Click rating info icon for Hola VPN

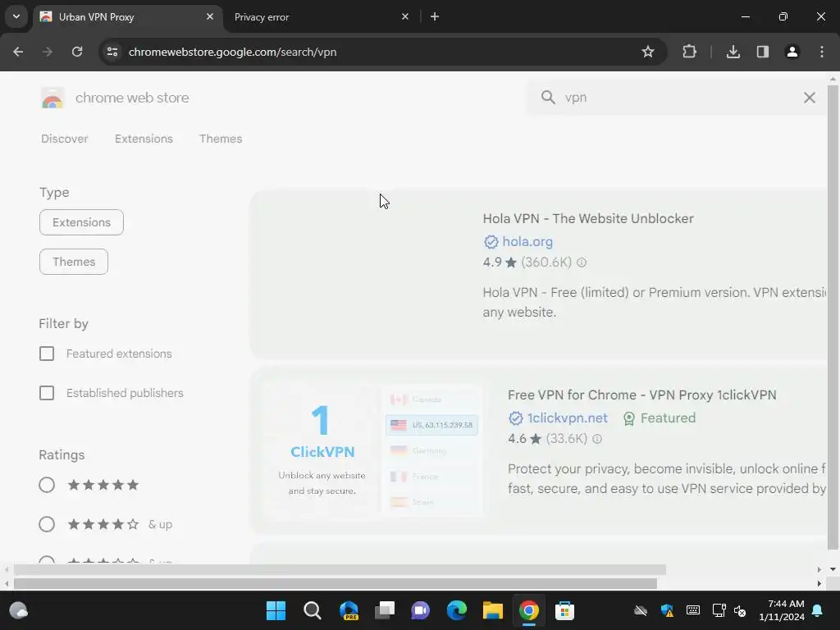[x=582, y=262]
